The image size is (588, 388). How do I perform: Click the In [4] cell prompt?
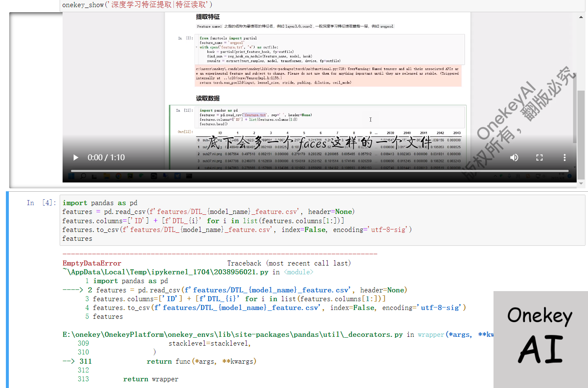tap(41, 203)
